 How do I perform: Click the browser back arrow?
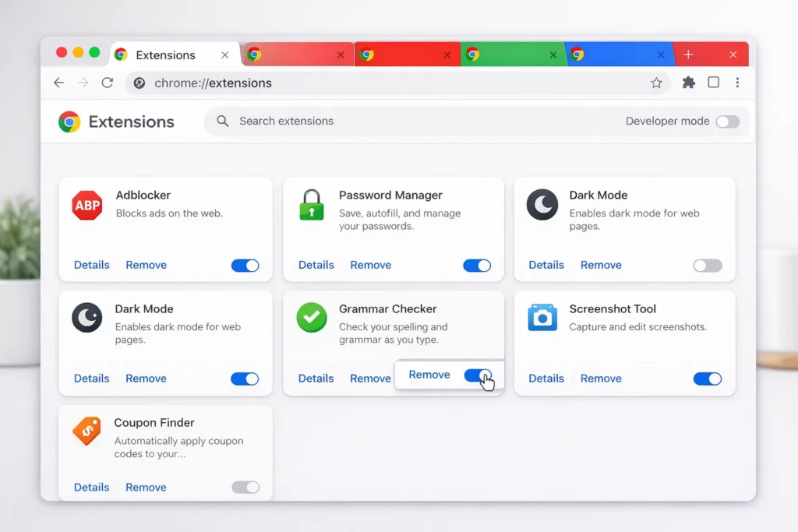coord(58,83)
